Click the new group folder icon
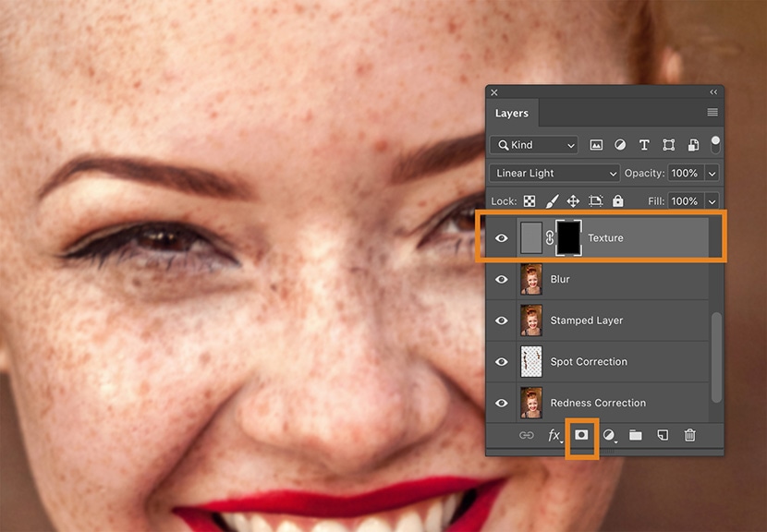The height and width of the screenshot is (532, 767). pos(636,435)
